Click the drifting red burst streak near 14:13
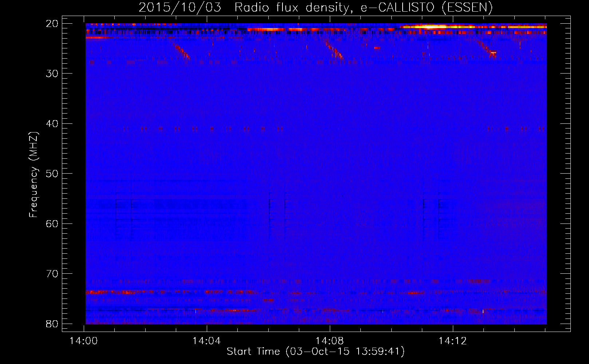This screenshot has width=589, height=364. (x=487, y=49)
